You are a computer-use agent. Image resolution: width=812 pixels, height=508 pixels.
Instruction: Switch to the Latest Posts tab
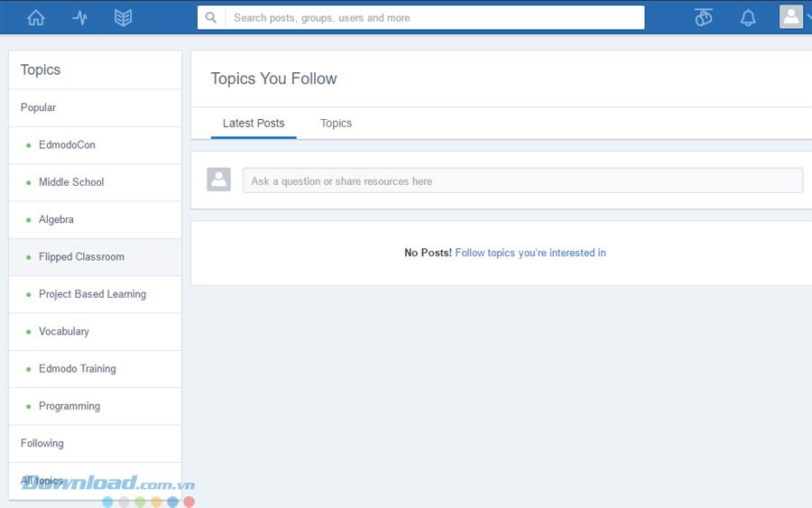tap(254, 124)
